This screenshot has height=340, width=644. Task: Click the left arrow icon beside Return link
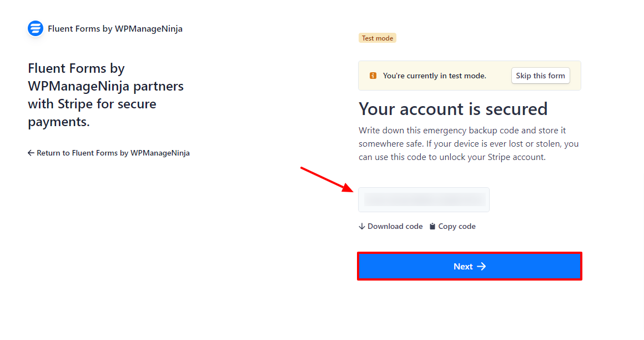point(31,153)
